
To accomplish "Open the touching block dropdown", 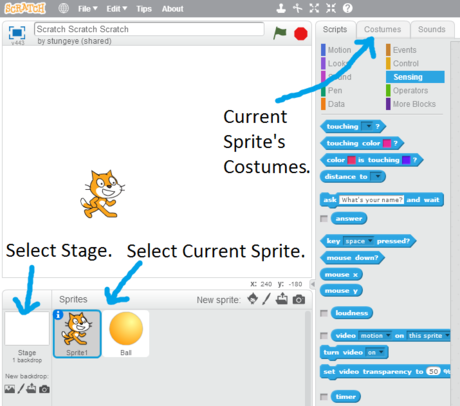I will [x=367, y=126].
